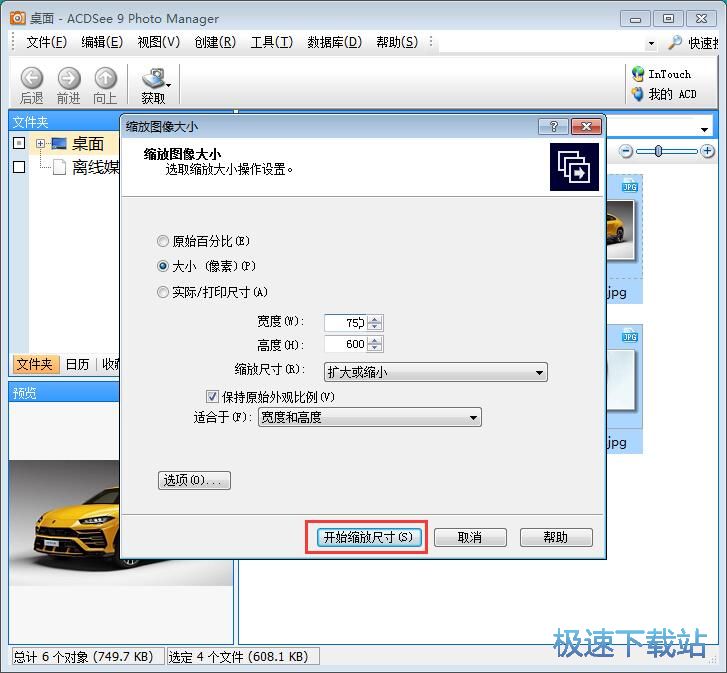The width and height of the screenshot is (727, 673).
Task: Open the Fit within (适合于) dropdown
Action: pyautogui.click(x=370, y=417)
